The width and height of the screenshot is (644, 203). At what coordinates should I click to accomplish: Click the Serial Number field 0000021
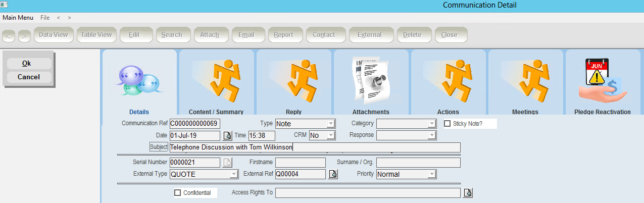195,163
